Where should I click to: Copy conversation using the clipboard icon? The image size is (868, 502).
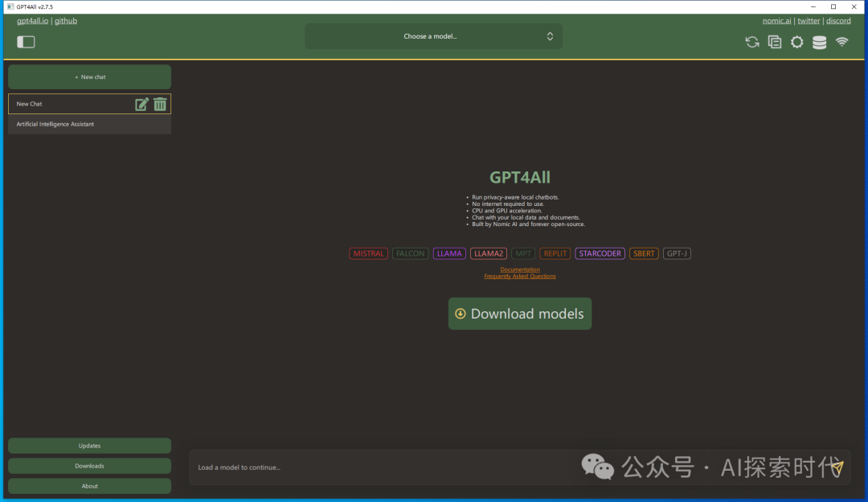pos(775,43)
